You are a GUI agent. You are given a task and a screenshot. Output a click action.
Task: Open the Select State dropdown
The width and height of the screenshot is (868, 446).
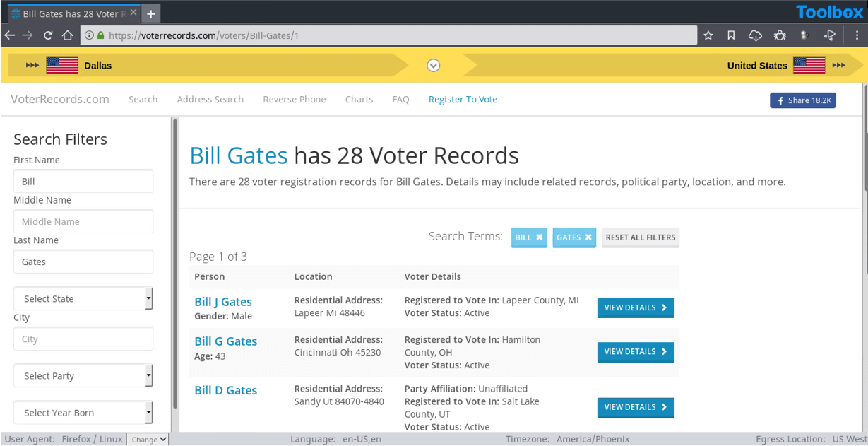point(83,298)
